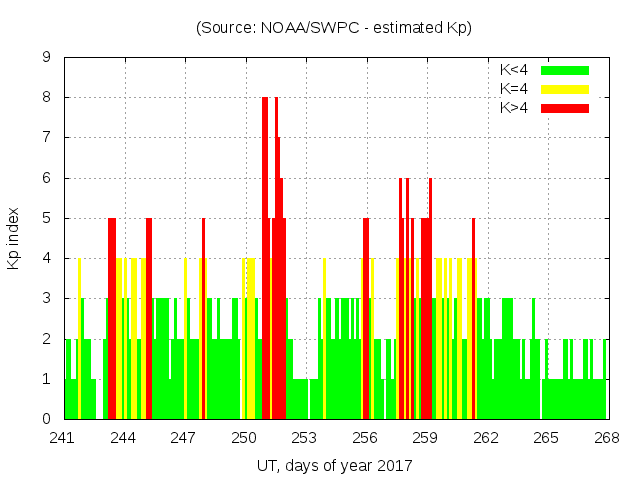640x480 pixels.
Task: Click the 241 tick label on x-axis
Action: [x=63, y=438]
